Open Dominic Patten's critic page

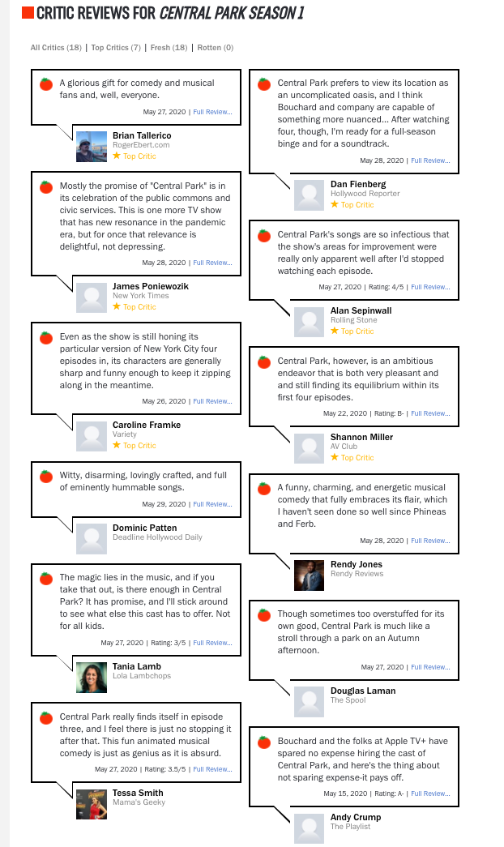[145, 528]
